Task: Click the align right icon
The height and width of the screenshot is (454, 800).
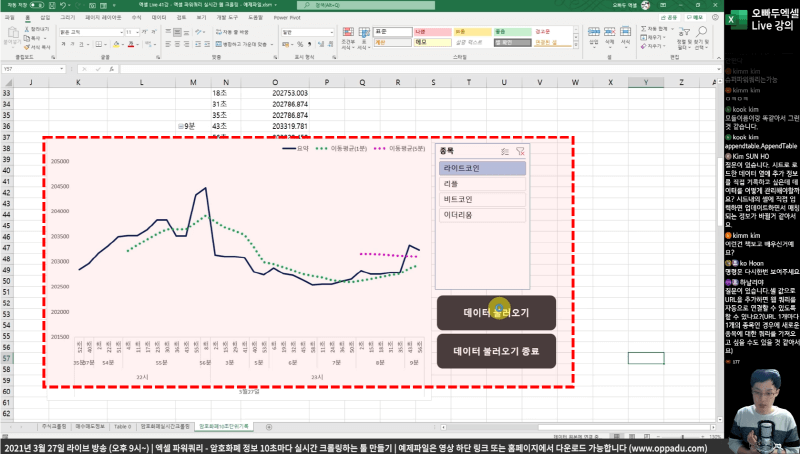Action: coord(187,44)
